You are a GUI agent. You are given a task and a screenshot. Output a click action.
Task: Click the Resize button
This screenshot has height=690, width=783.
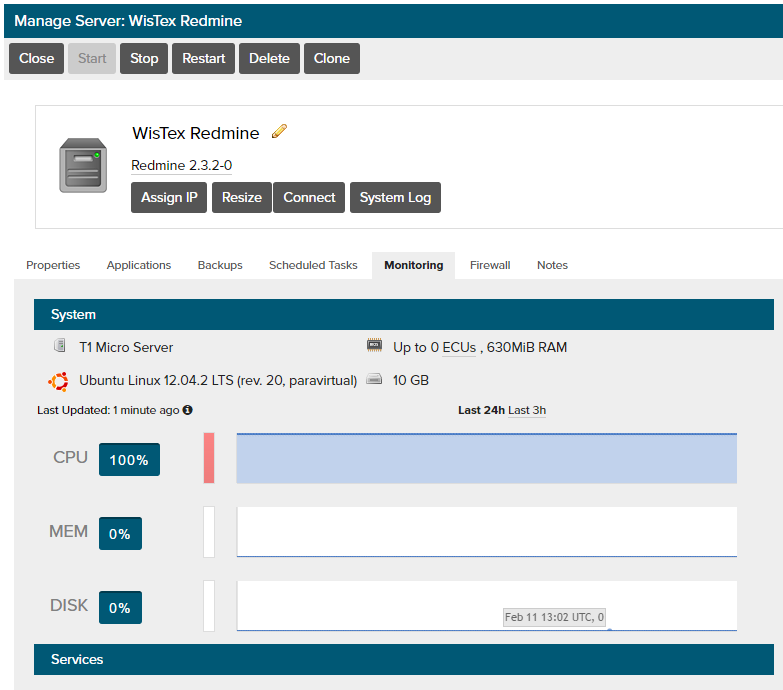coord(242,198)
